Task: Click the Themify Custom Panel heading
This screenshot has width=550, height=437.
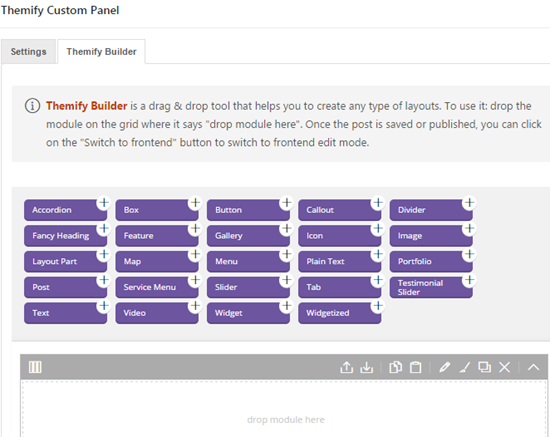Action: 60,10
